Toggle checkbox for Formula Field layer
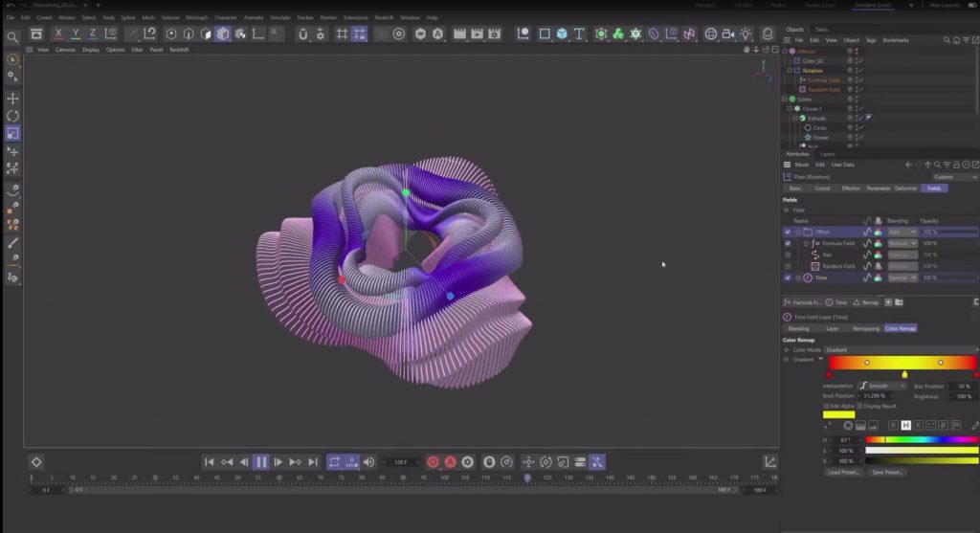 point(788,243)
